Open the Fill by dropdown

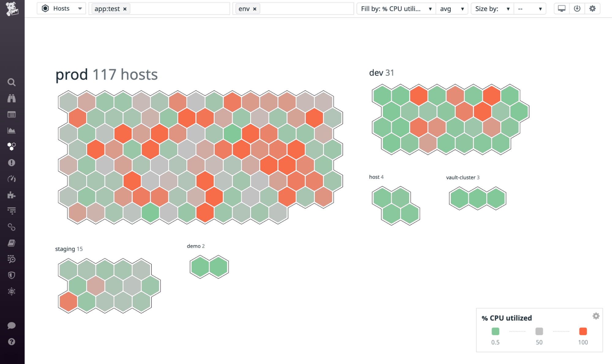(x=396, y=9)
